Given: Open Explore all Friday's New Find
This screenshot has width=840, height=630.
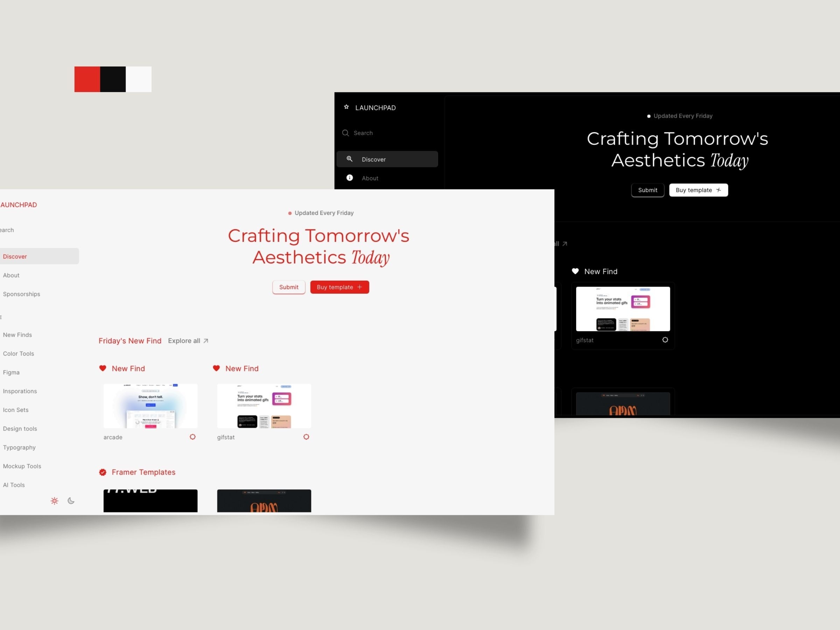Looking at the screenshot, I should 188,340.
